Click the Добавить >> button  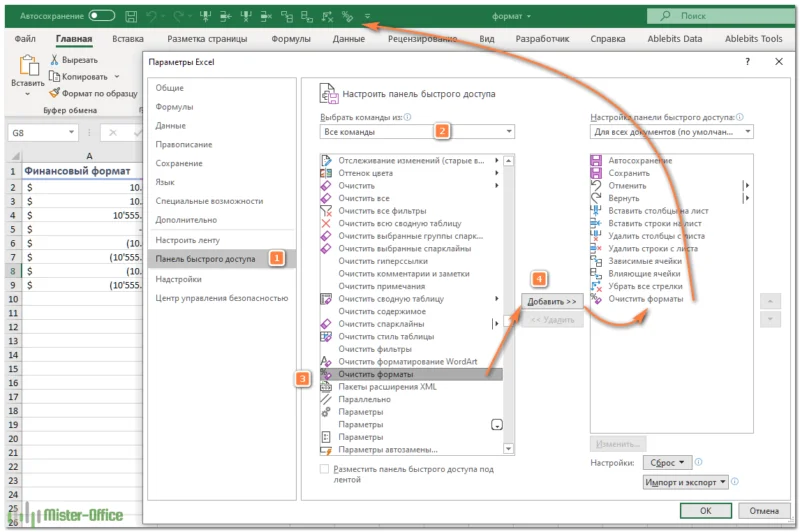(x=554, y=301)
